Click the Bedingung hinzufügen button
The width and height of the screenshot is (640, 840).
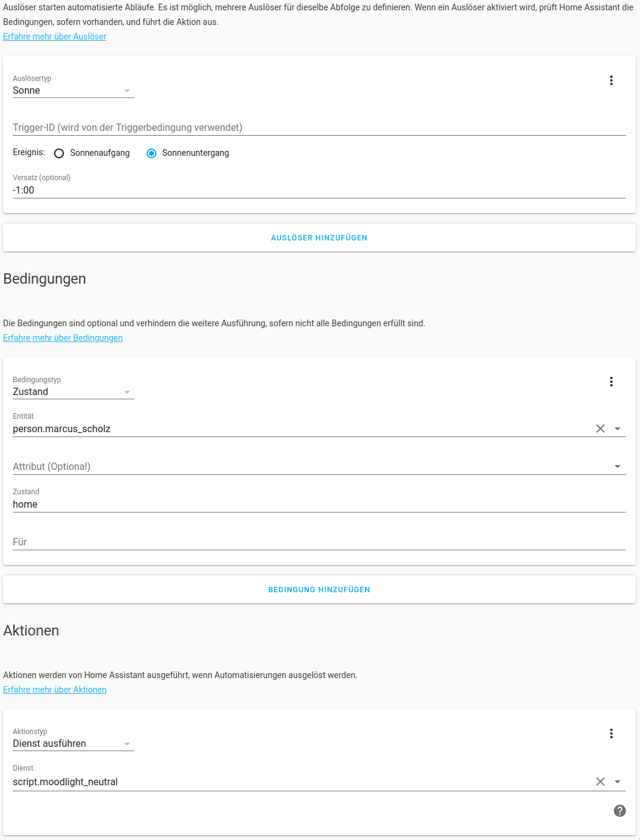(x=319, y=590)
